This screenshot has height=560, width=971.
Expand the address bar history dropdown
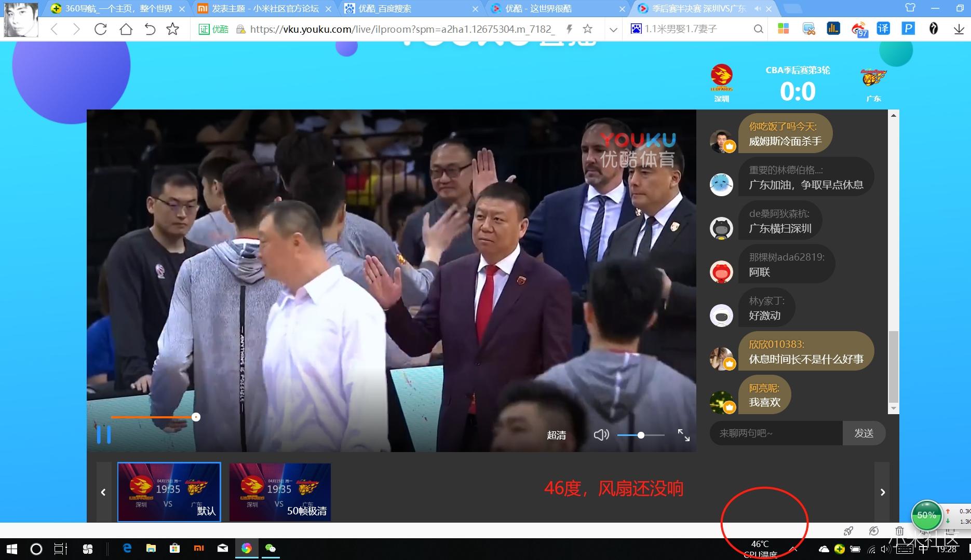click(613, 30)
